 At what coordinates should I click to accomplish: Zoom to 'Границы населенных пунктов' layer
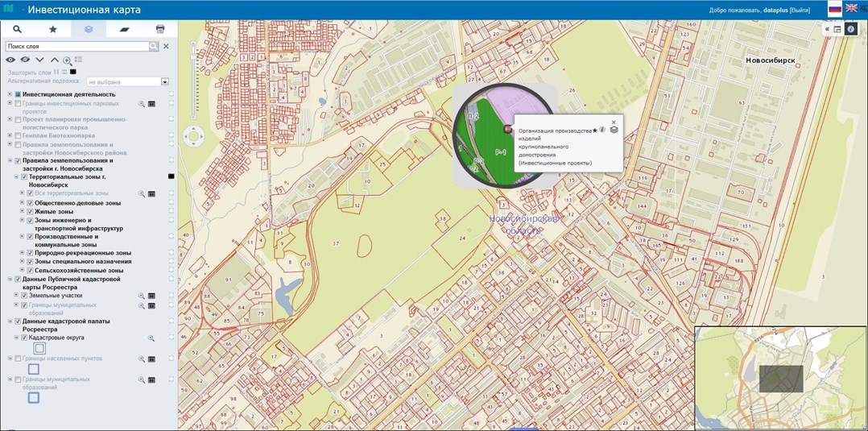click(x=141, y=359)
